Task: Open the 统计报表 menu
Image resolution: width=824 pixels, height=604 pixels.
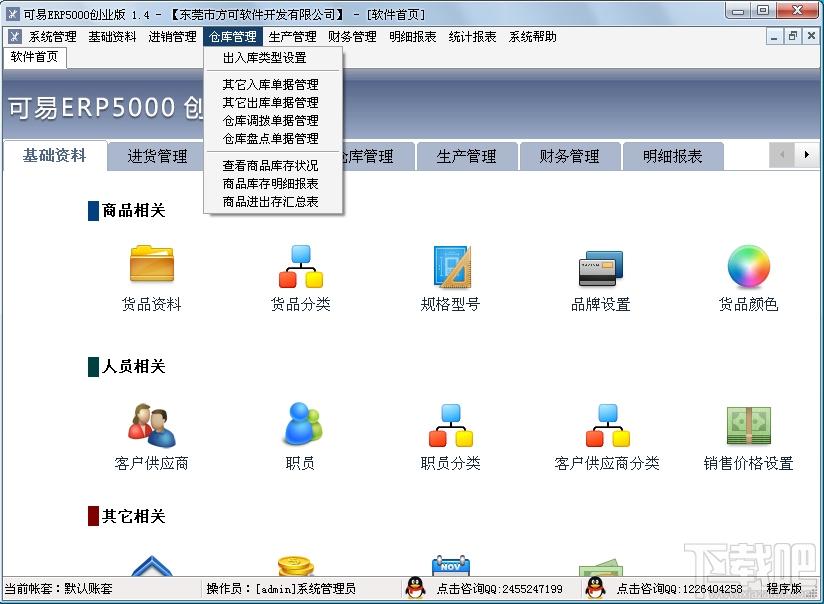Action: 473,37
